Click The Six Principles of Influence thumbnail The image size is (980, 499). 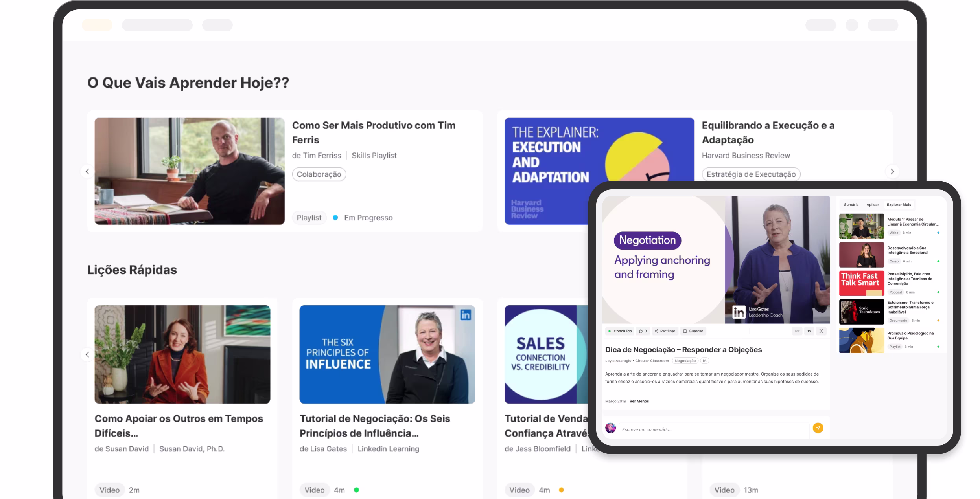tap(387, 354)
